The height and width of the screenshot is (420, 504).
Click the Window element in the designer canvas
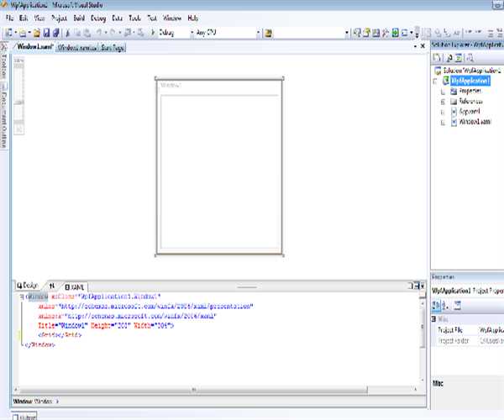[218, 168]
